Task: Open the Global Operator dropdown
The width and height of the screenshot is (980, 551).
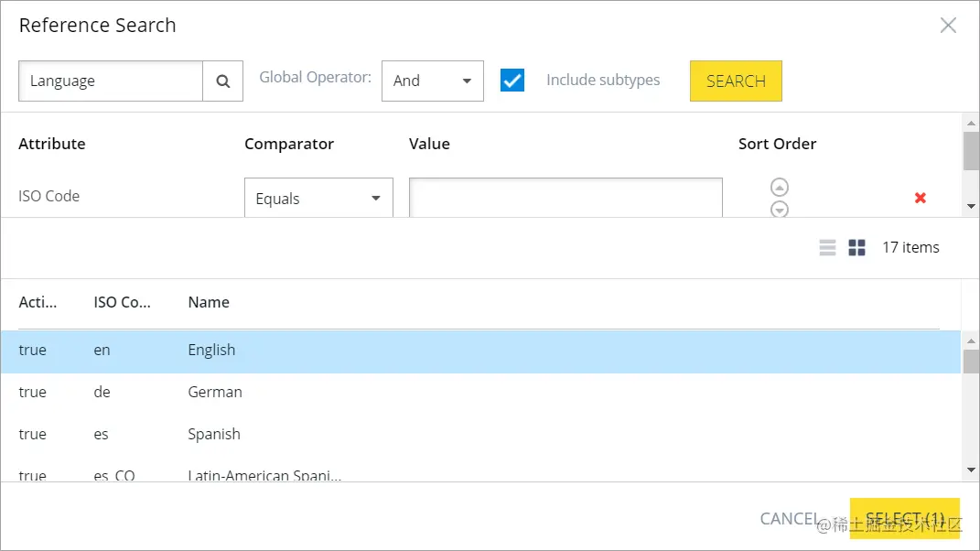Action: (x=432, y=81)
